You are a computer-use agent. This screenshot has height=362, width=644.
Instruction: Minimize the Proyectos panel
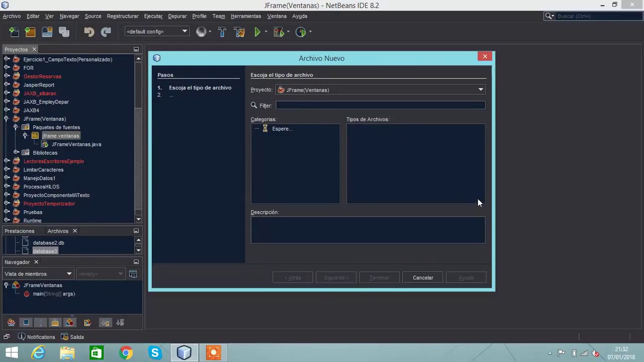click(x=136, y=49)
